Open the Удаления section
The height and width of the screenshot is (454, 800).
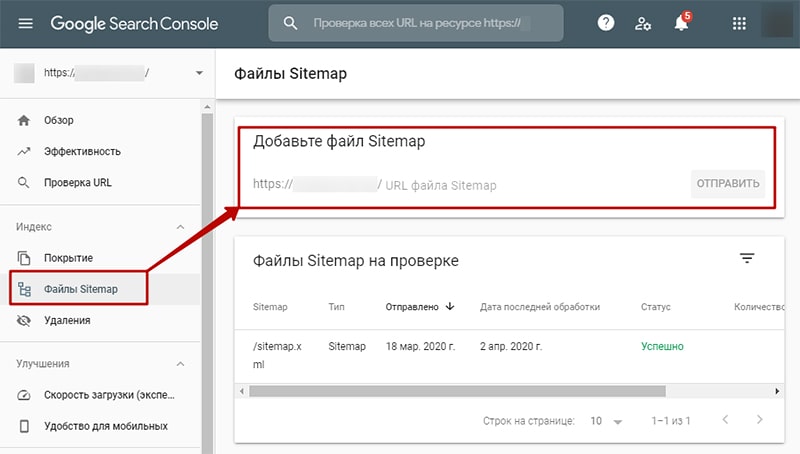(67, 320)
